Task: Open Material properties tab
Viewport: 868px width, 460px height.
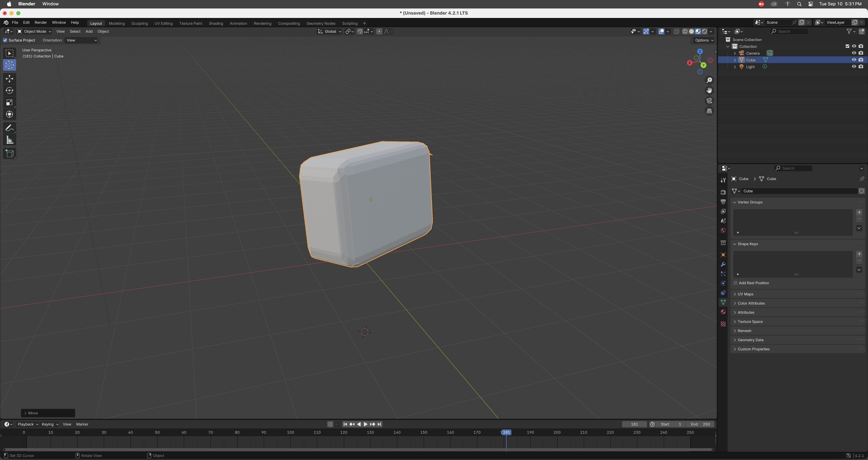Action: pos(723,312)
